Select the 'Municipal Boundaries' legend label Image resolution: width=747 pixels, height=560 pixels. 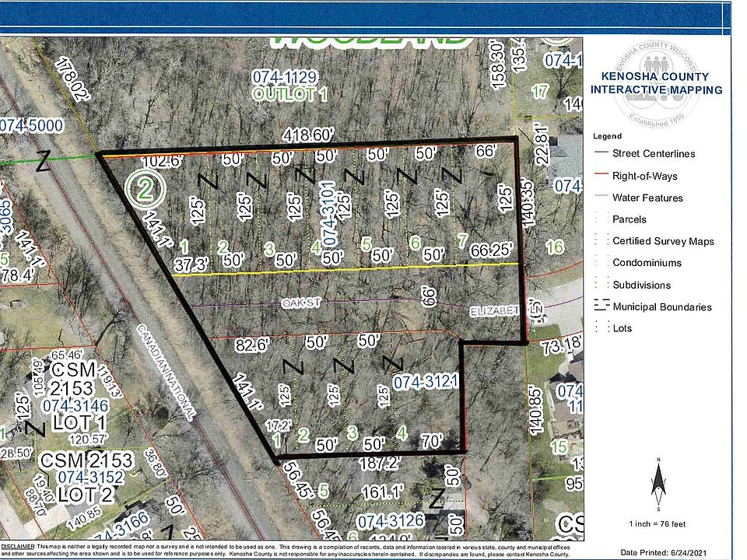click(x=662, y=306)
